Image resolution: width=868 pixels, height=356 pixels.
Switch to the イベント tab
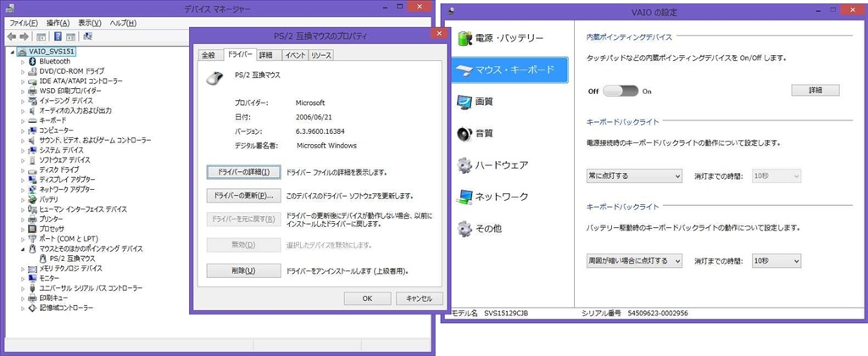(294, 55)
